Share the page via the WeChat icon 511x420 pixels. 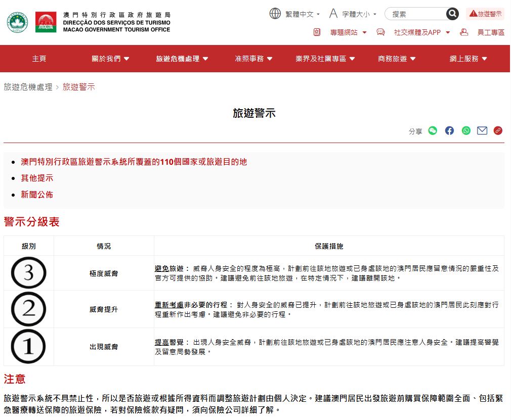coord(433,130)
